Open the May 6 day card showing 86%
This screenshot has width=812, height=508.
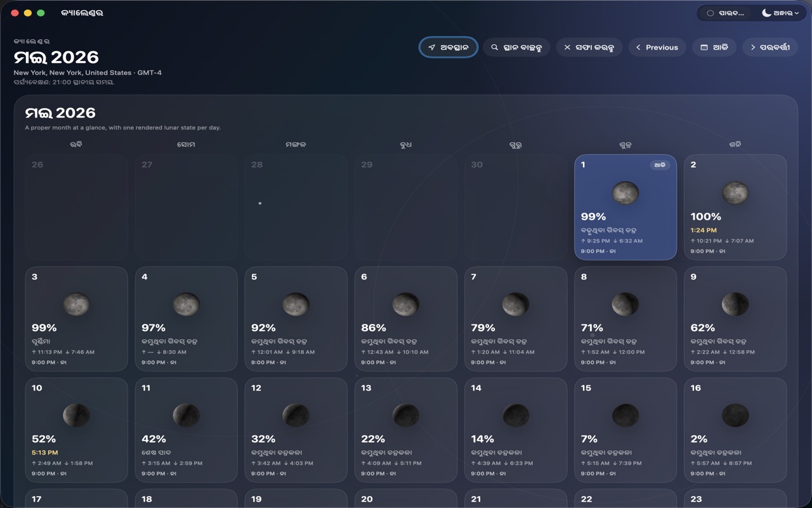[x=406, y=319]
